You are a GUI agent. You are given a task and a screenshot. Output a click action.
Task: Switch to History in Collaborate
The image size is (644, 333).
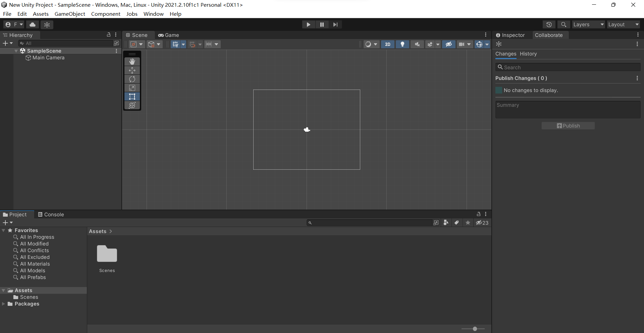[x=528, y=54]
